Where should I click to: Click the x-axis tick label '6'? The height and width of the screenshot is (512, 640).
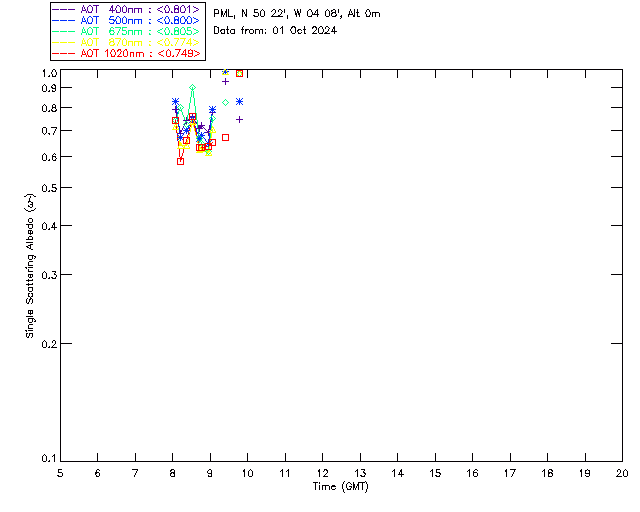coord(97,473)
